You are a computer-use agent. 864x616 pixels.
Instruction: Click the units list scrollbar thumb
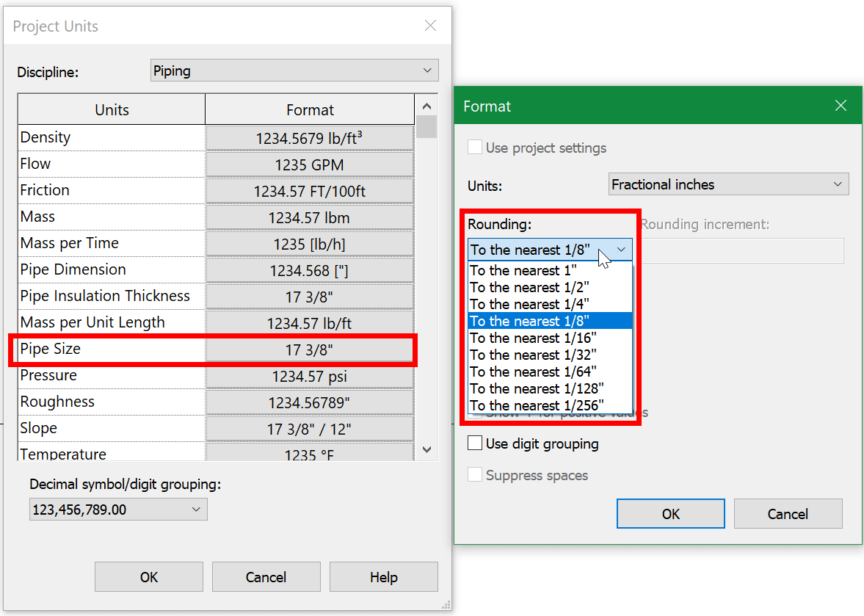click(426, 127)
